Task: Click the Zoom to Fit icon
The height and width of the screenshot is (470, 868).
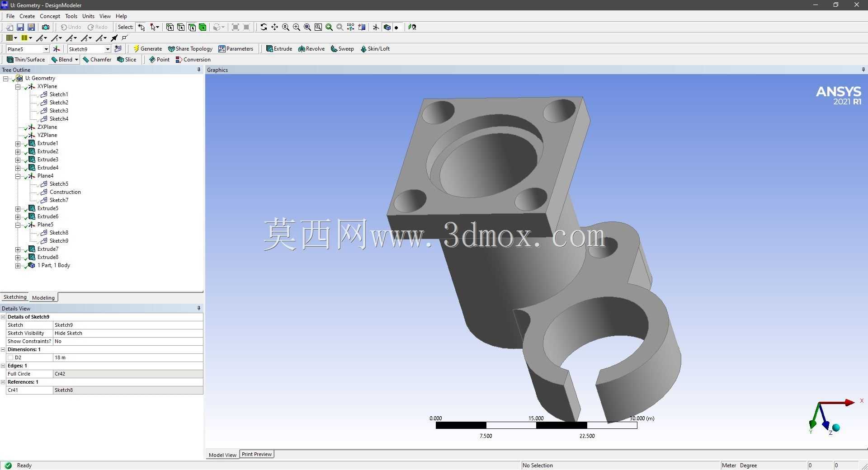Action: coord(307,27)
